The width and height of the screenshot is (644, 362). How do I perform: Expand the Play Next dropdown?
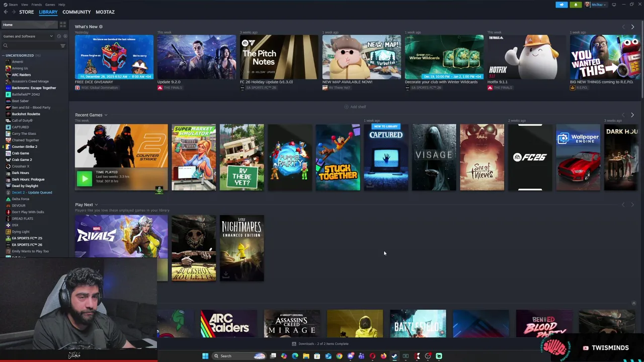(96, 205)
